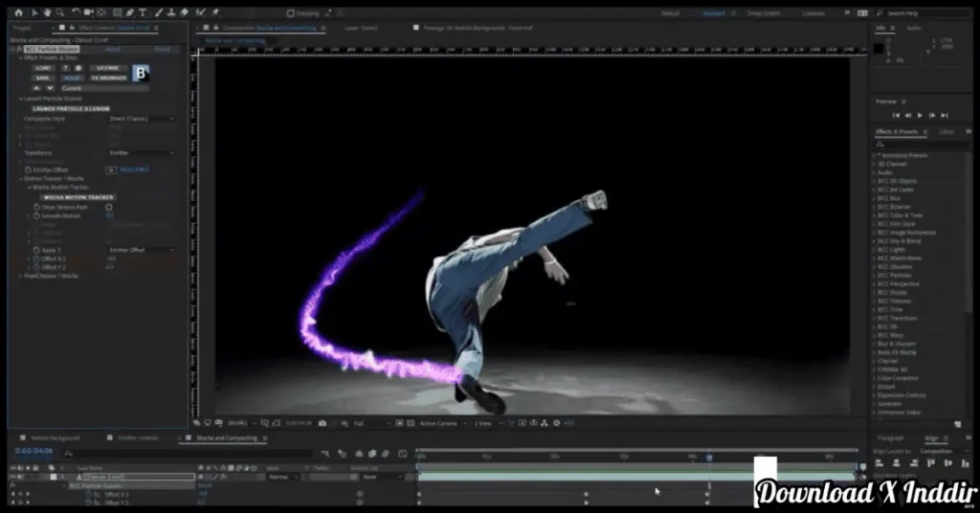Toggle the Show Motion Path checkbox
980x513 pixels.
click(109, 207)
